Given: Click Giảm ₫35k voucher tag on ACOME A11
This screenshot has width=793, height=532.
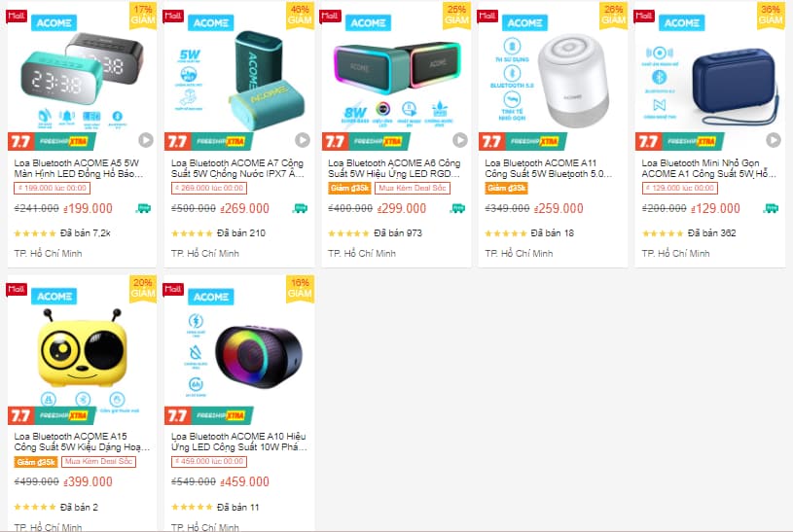Looking at the screenshot, I should click(x=506, y=188).
